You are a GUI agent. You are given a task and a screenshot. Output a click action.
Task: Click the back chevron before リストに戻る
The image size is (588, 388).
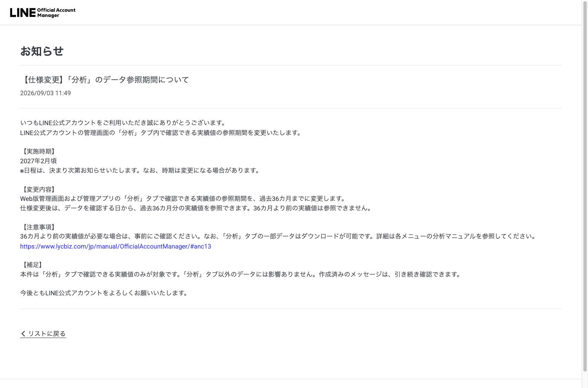pyautogui.click(x=23, y=333)
